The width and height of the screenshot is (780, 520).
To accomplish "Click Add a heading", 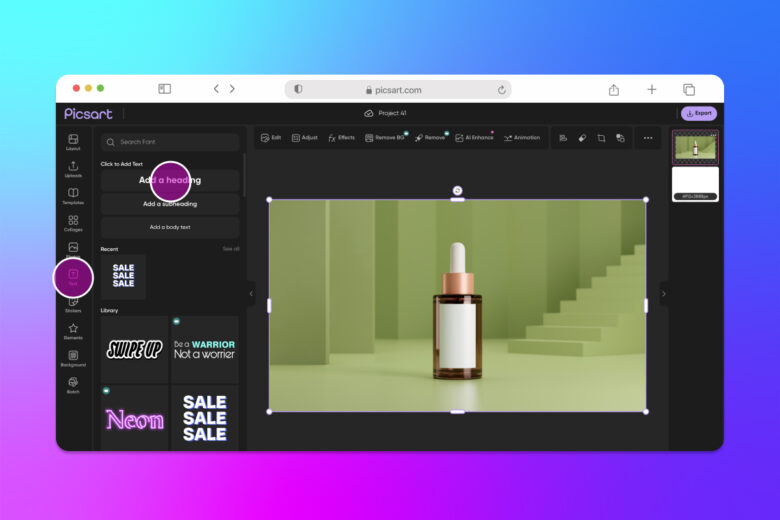I will click(170, 180).
